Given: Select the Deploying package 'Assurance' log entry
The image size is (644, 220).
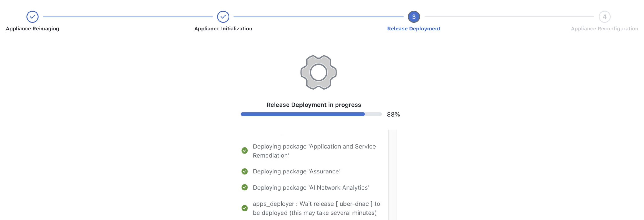Looking at the screenshot, I should 296,171.
